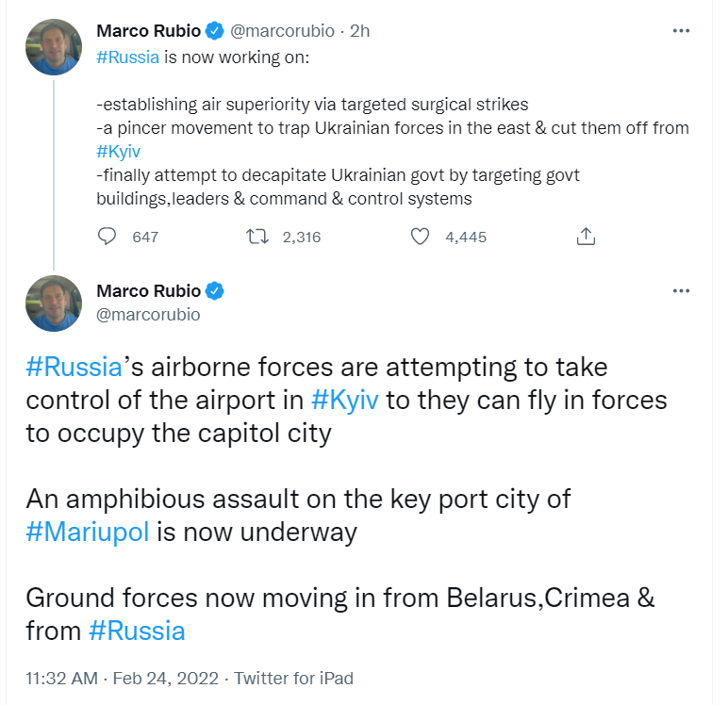Open more options on the second tweet

681,291
